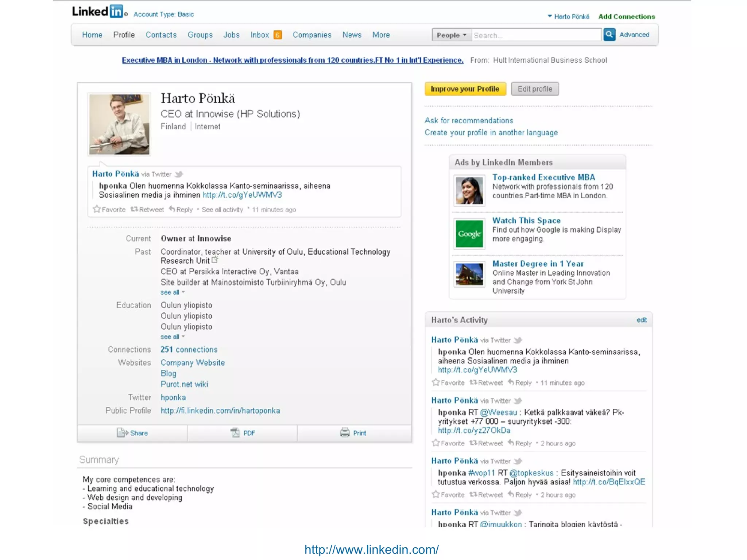Reply to the #wop11 tweet in activity

click(x=519, y=494)
